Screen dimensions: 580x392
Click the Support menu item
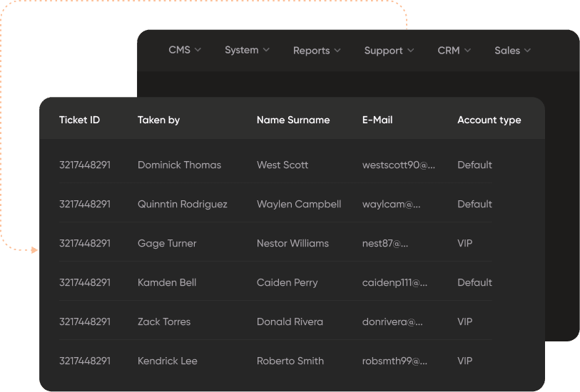click(388, 51)
